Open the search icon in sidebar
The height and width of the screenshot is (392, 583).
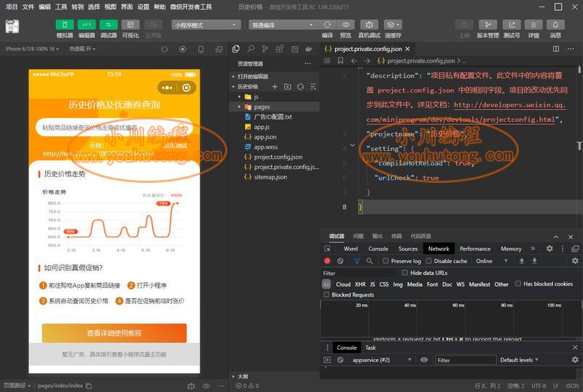[x=251, y=49]
